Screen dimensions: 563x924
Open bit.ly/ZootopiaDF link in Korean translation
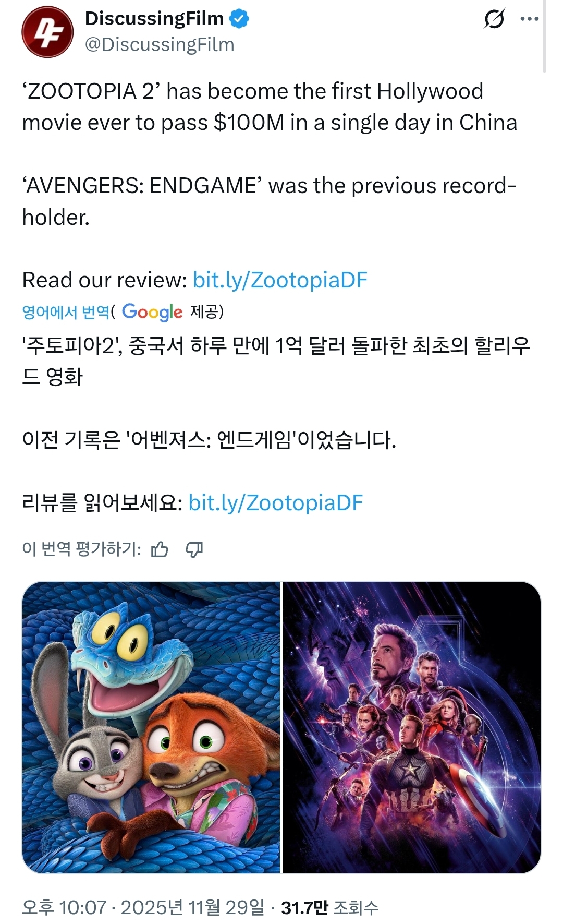[x=275, y=503]
